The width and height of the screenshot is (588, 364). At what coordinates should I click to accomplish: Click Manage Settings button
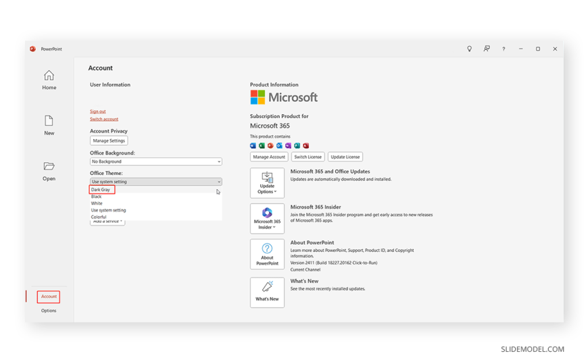[109, 140]
